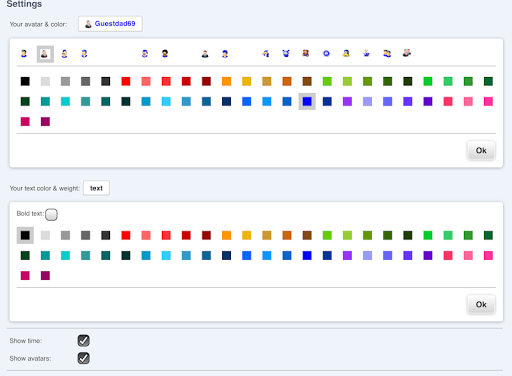Select orange swatch in text color palette
Screen dimensions: 512x376
(226, 235)
